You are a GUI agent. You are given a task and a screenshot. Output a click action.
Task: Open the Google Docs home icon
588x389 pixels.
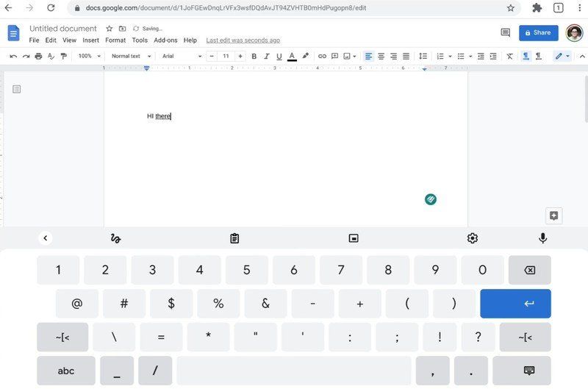pyautogui.click(x=13, y=33)
